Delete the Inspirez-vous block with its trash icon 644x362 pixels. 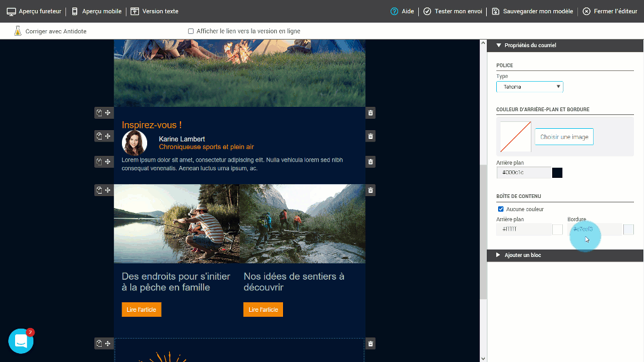tap(370, 113)
